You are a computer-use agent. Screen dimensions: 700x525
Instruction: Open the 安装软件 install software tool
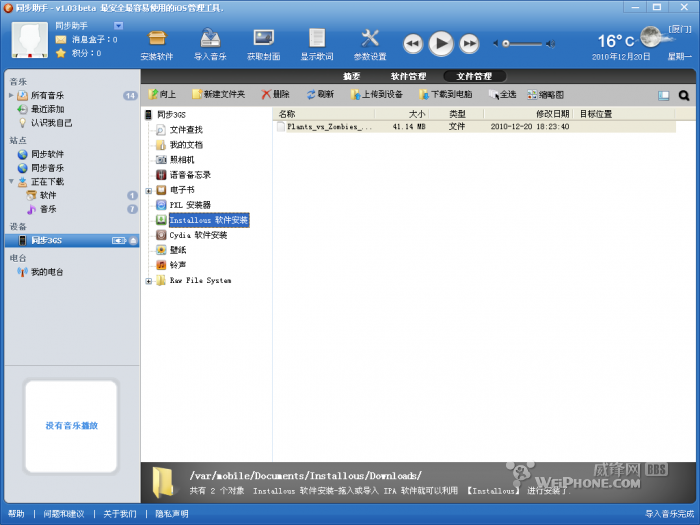click(157, 45)
